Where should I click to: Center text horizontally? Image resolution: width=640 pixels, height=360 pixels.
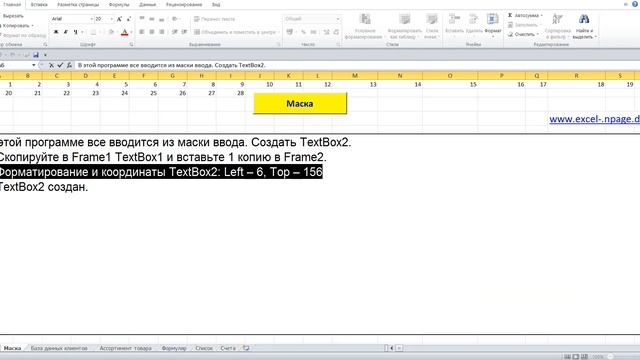pyautogui.click(x=151, y=32)
